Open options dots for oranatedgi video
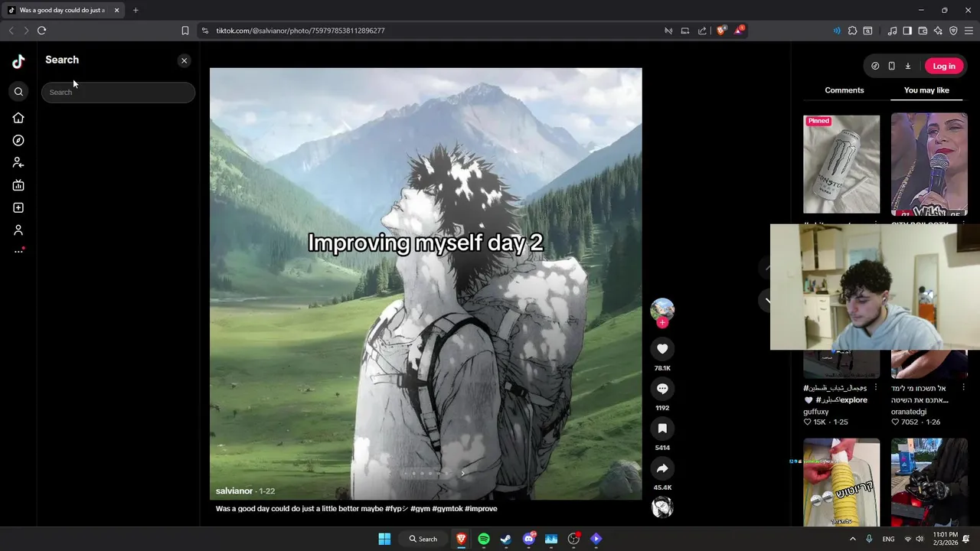The height and width of the screenshot is (551, 980). tap(963, 388)
